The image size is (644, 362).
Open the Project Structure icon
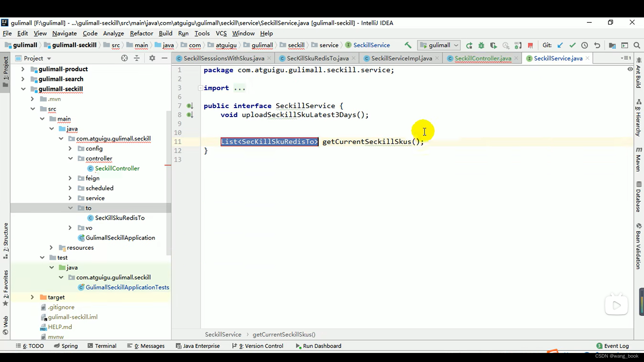point(612,45)
